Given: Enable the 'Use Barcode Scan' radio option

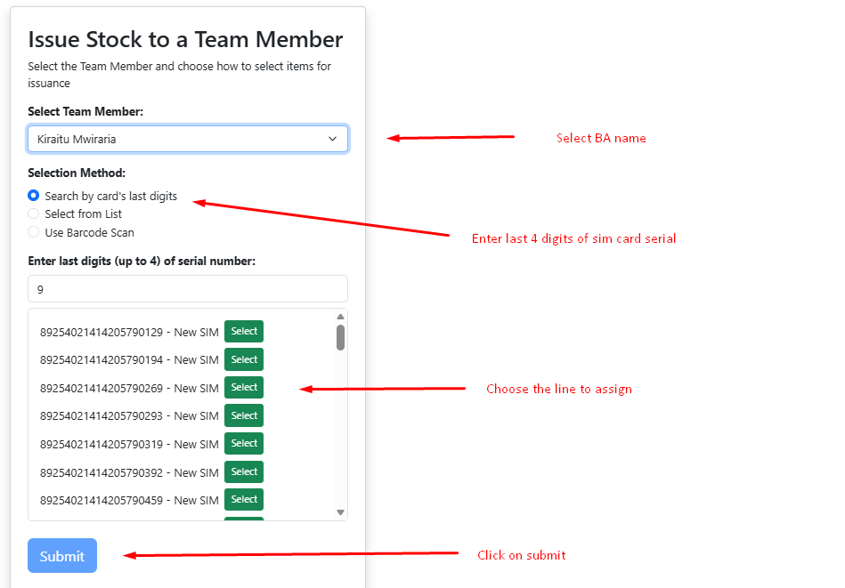Looking at the screenshot, I should coord(34,232).
